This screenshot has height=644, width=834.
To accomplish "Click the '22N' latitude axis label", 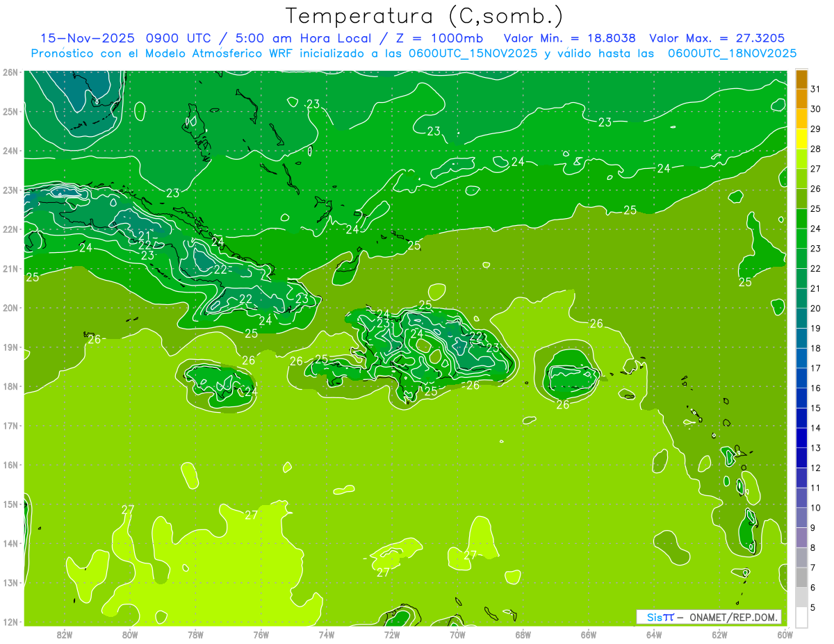I will tap(10, 229).
